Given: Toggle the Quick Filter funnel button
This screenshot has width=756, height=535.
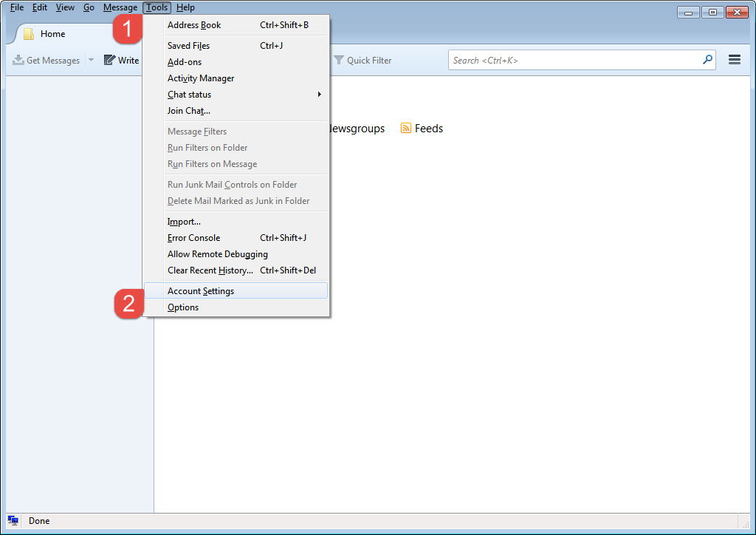Looking at the screenshot, I should tap(362, 61).
